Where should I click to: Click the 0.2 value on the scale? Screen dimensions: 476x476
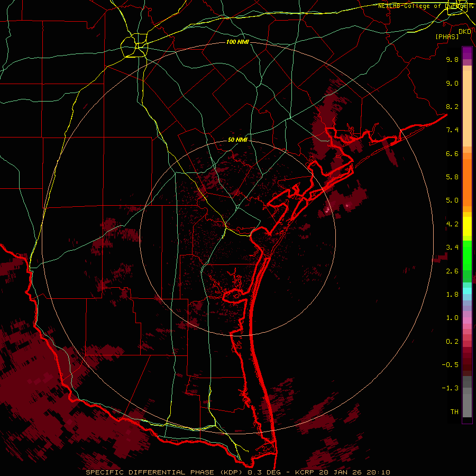pos(452,342)
